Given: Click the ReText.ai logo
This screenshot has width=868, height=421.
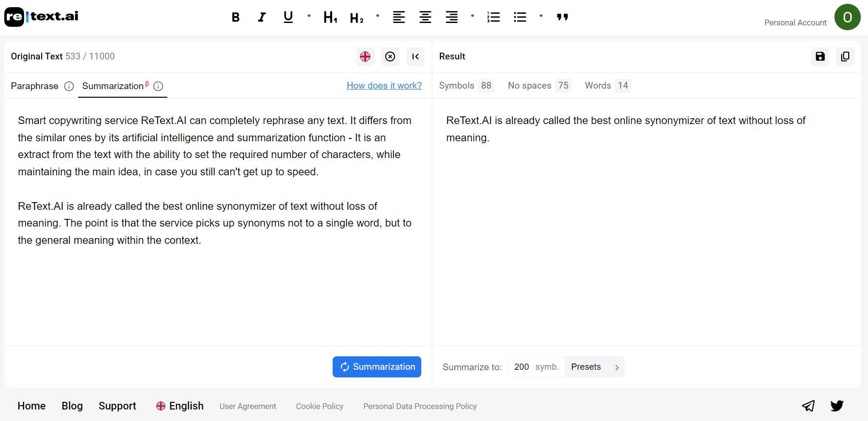Looking at the screenshot, I should (x=41, y=17).
